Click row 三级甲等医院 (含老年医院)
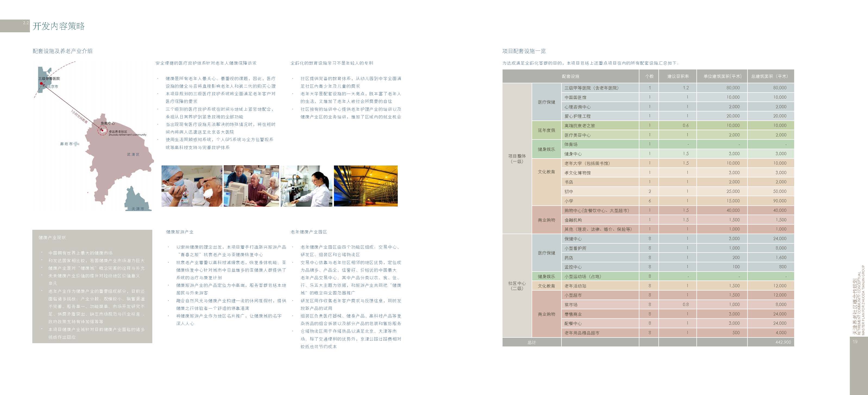Screen dimensions: 868x395 tap(678, 88)
